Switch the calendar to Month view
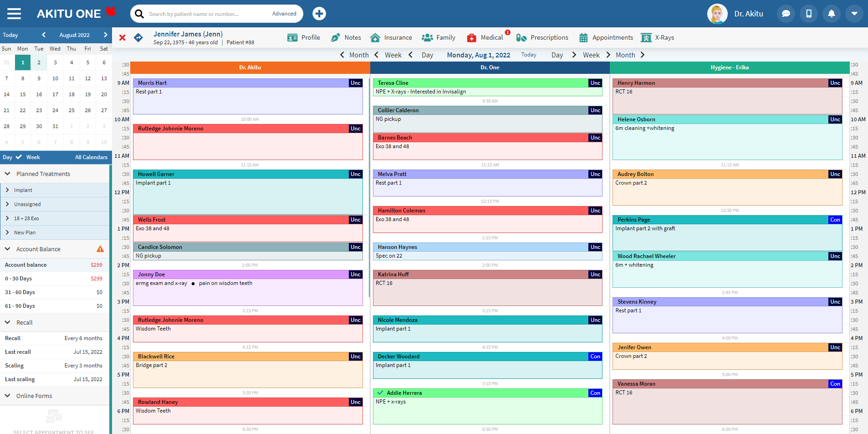Image resolution: width=868 pixels, height=434 pixels. (x=625, y=55)
